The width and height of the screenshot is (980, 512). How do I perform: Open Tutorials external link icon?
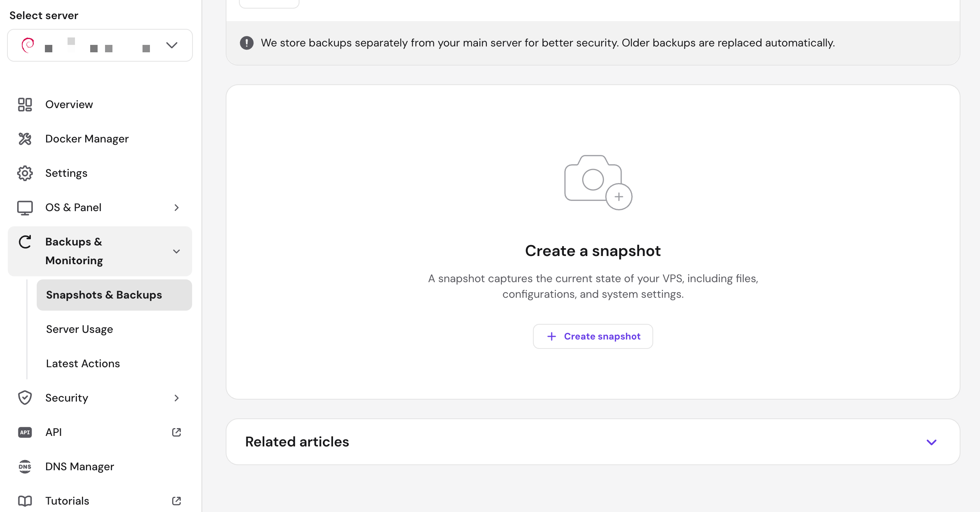pyautogui.click(x=176, y=501)
